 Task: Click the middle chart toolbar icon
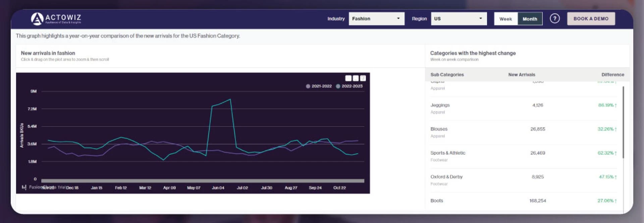[x=356, y=78]
